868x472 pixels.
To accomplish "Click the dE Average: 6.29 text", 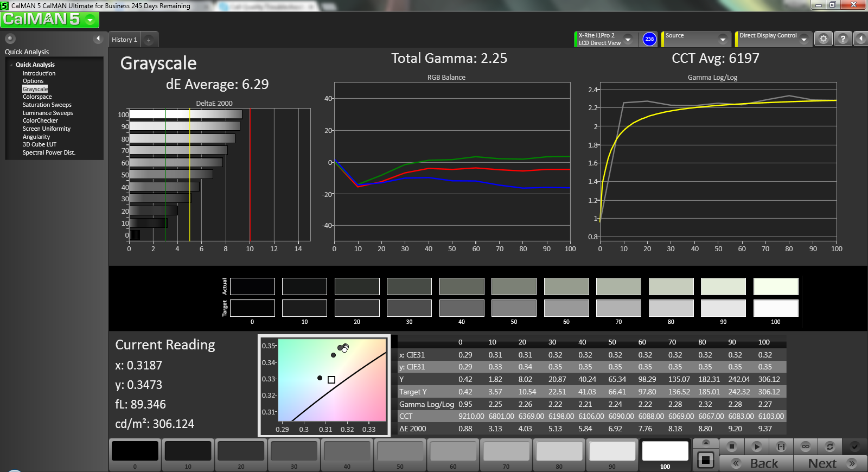I will coord(217,85).
